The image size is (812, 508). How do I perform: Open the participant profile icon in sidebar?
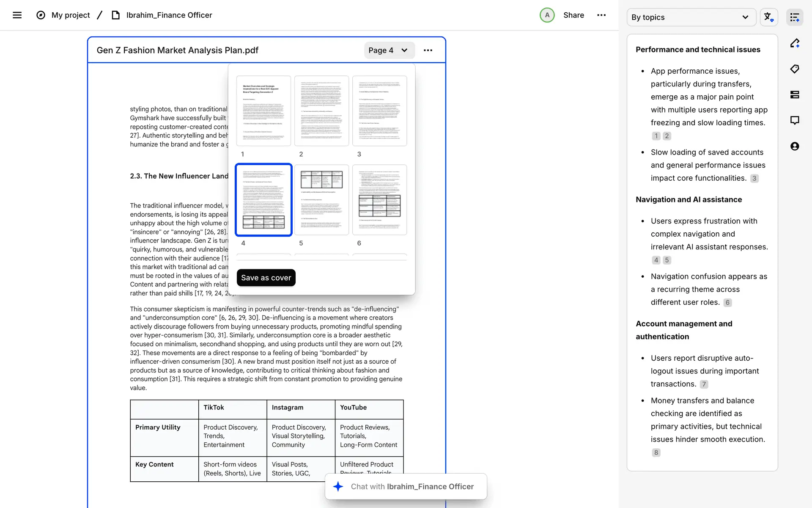pos(795,146)
